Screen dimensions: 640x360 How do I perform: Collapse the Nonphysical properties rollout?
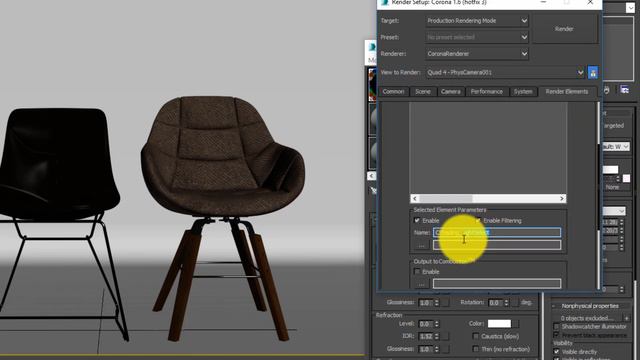point(590,306)
